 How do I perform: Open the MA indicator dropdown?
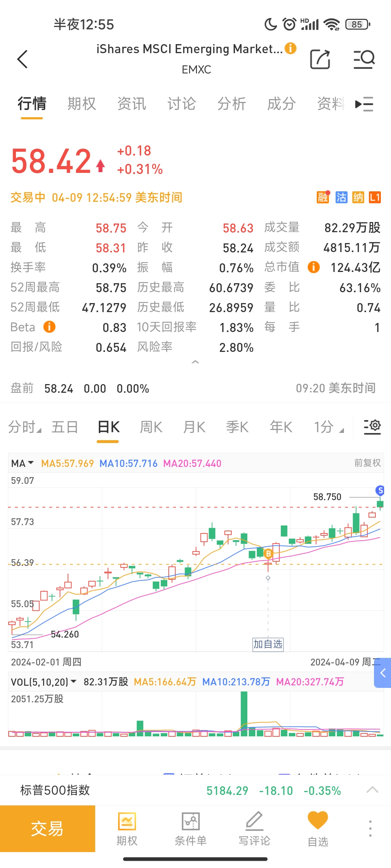[x=22, y=463]
